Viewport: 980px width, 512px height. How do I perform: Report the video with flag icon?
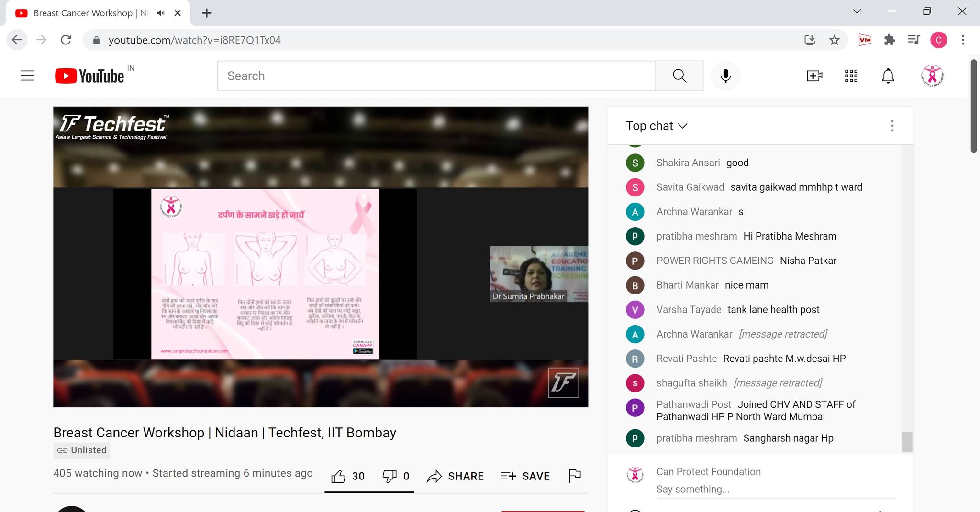(574, 476)
